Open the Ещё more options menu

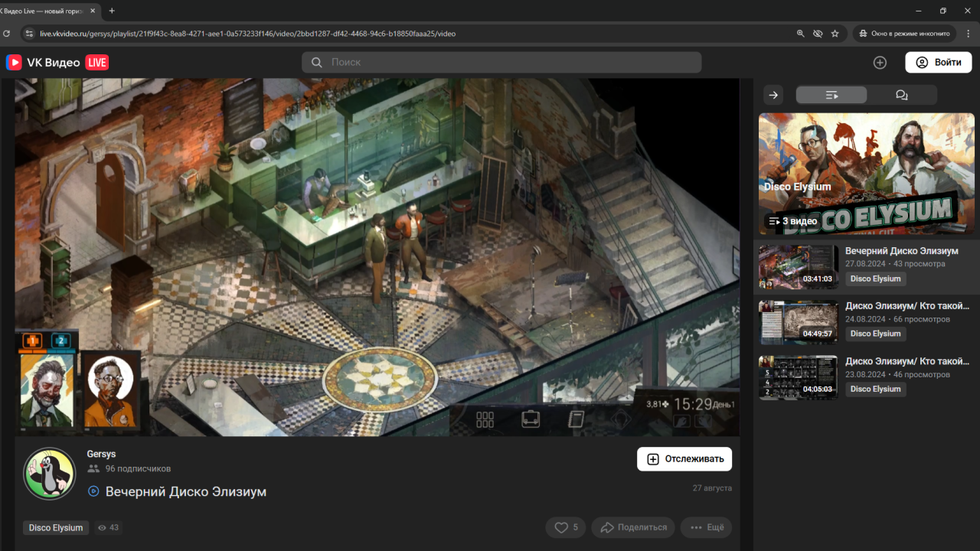pos(707,527)
